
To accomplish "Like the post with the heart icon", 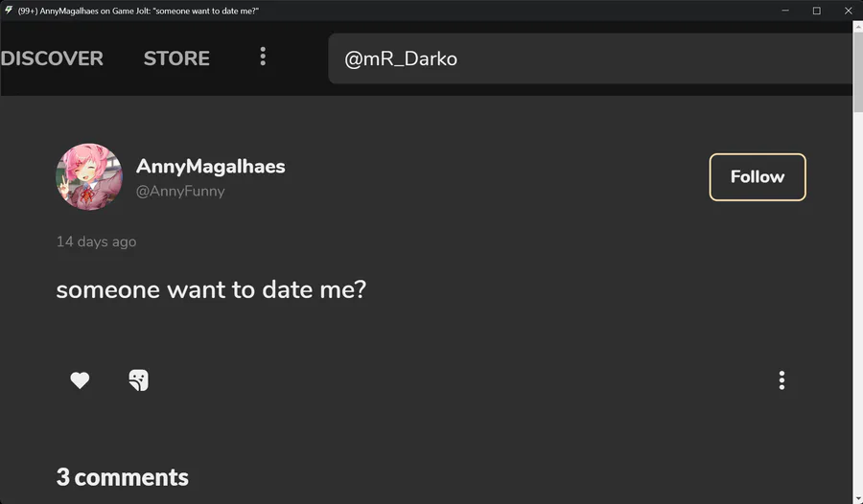I will (x=80, y=380).
